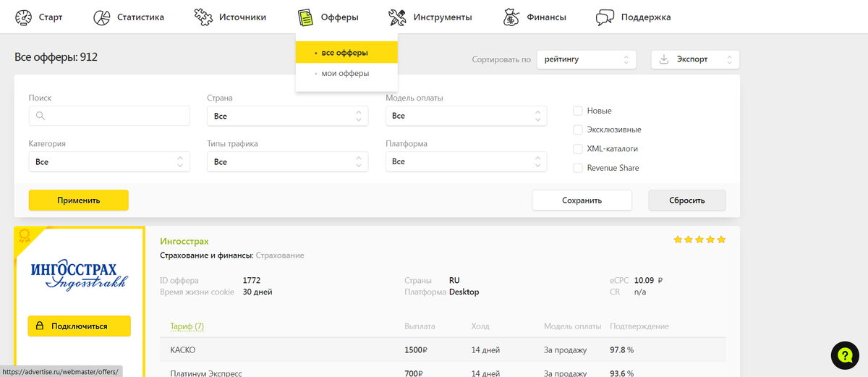Click the 1500₽ payout value

[x=416, y=350]
